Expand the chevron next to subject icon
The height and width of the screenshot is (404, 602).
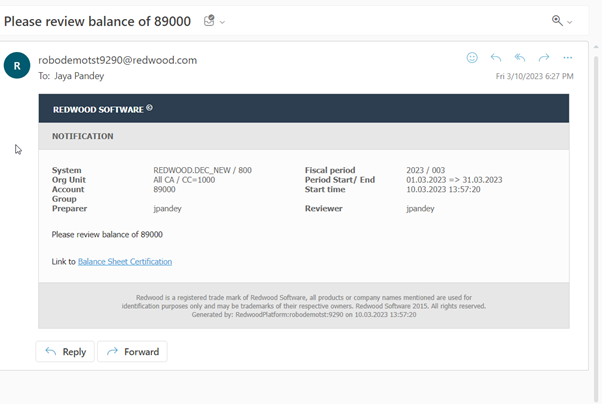pyautogui.click(x=222, y=22)
